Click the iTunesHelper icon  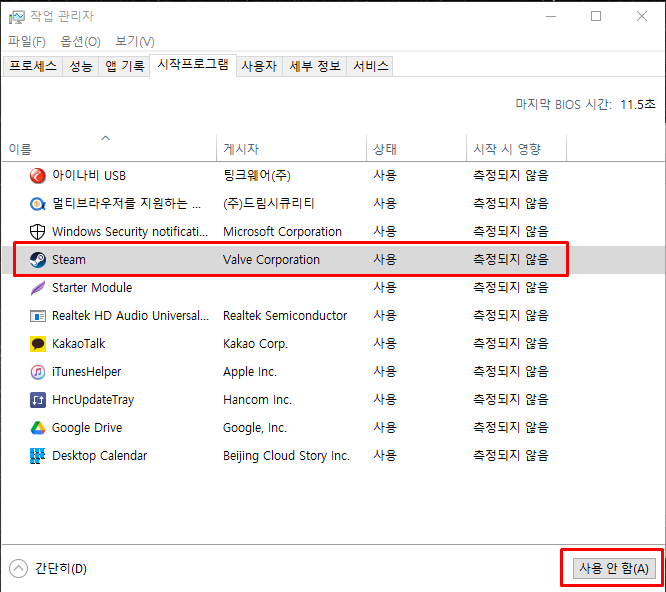[37, 372]
